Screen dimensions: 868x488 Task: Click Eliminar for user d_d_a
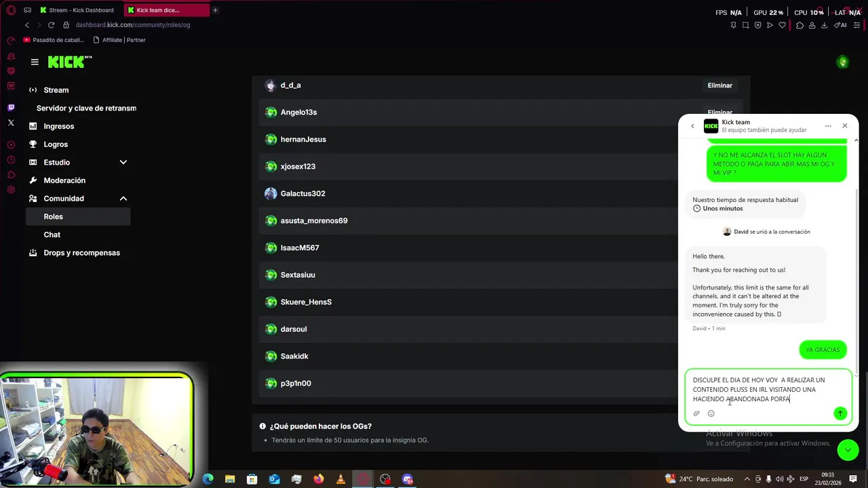click(x=719, y=85)
